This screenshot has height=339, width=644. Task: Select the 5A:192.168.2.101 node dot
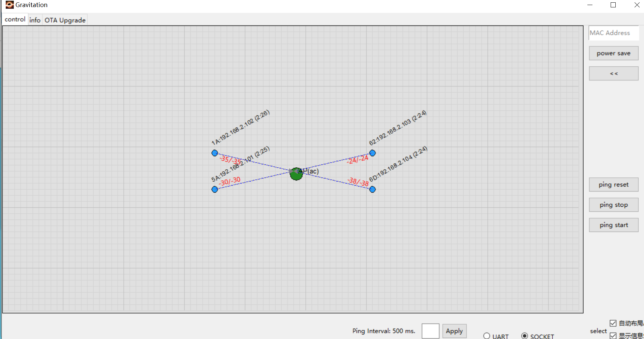coord(215,190)
